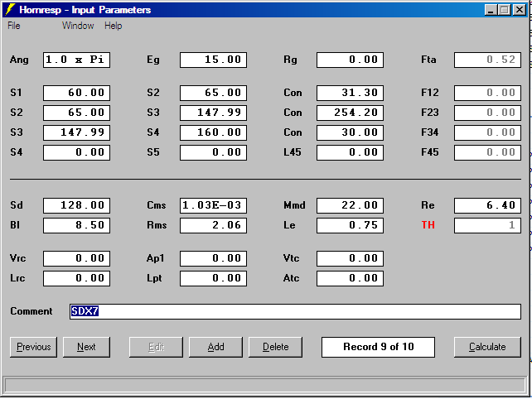The image size is (532, 399).
Task: Click the L45 input field
Action: coord(351,152)
